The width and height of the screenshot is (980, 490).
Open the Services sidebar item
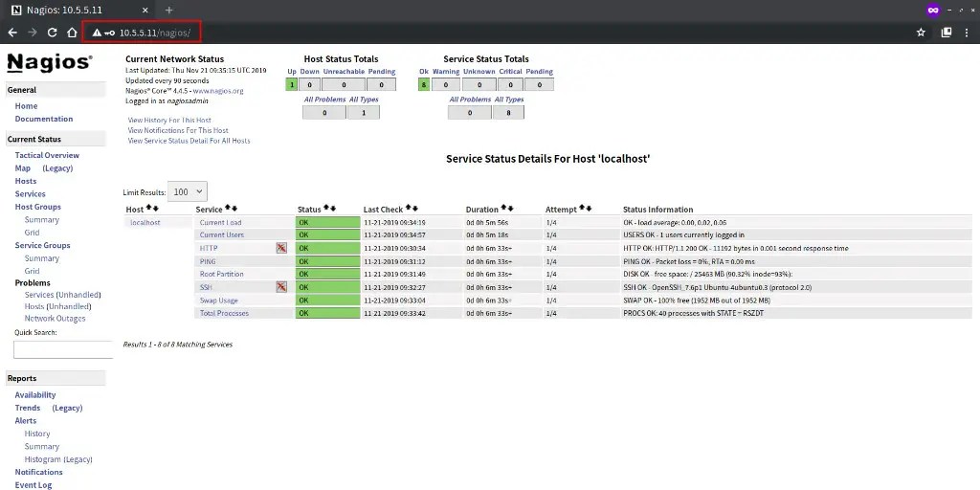point(30,193)
